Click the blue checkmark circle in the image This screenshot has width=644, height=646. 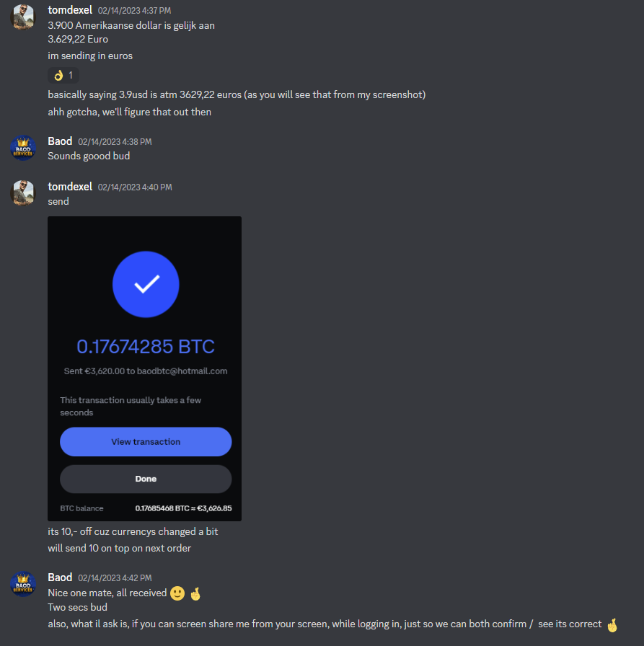pos(146,284)
